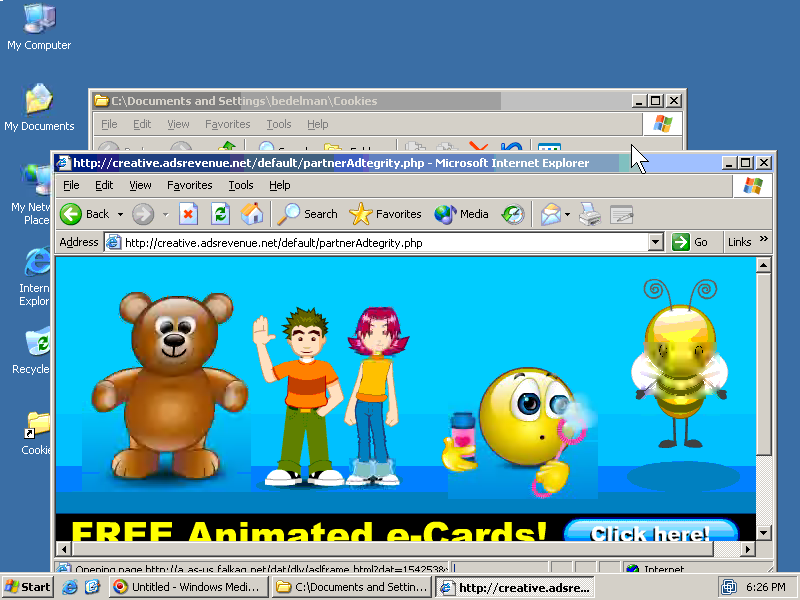The width and height of the screenshot is (800, 600).
Task: Switch to Untitled - Windows Media taskbar button
Action: [x=188, y=587]
